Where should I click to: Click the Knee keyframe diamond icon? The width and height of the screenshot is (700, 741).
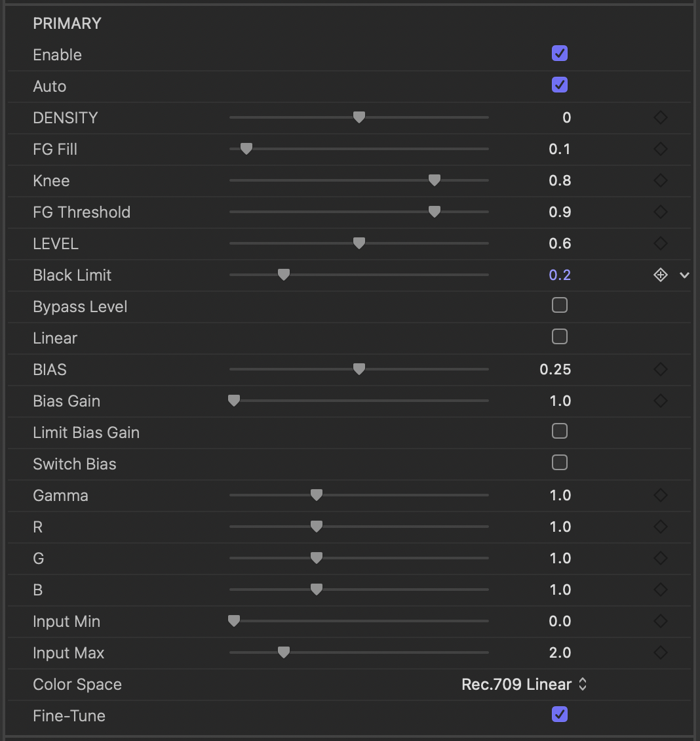[x=661, y=180]
